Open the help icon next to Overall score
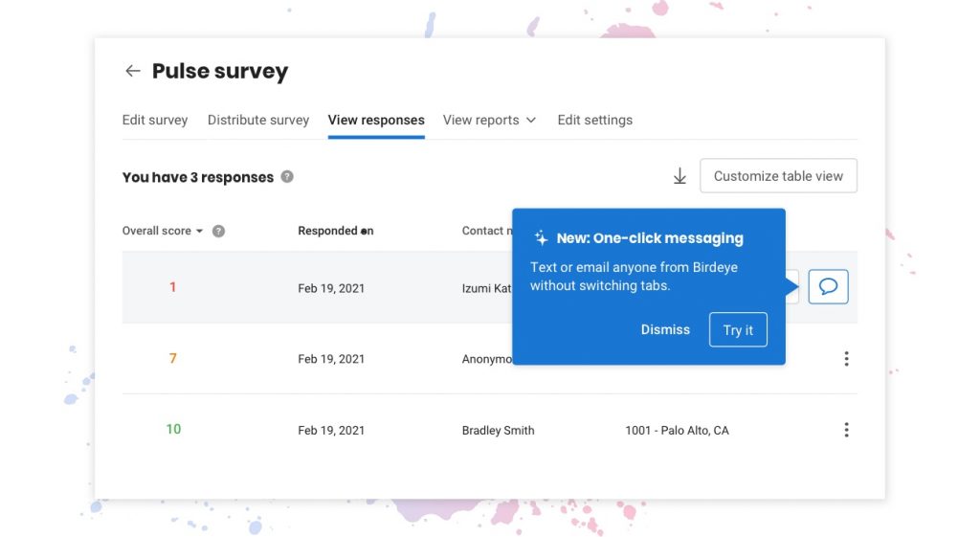 tap(218, 232)
